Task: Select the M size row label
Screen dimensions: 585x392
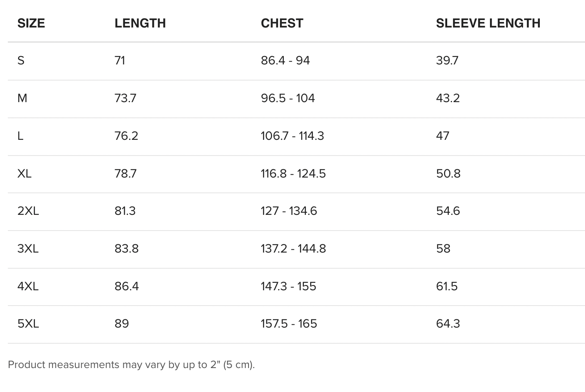Action: pyautogui.click(x=22, y=98)
